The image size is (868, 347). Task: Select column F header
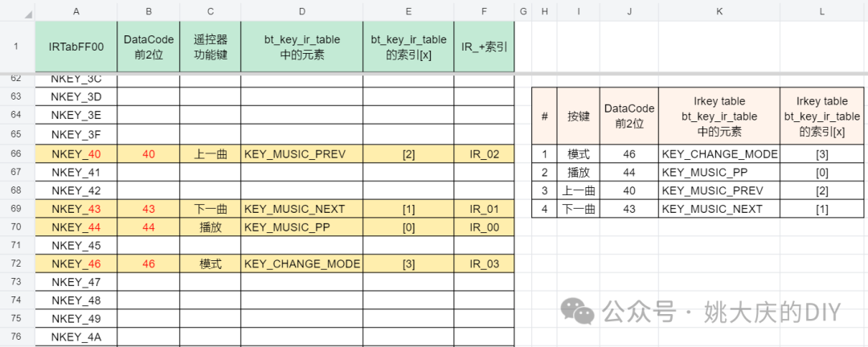tap(484, 10)
